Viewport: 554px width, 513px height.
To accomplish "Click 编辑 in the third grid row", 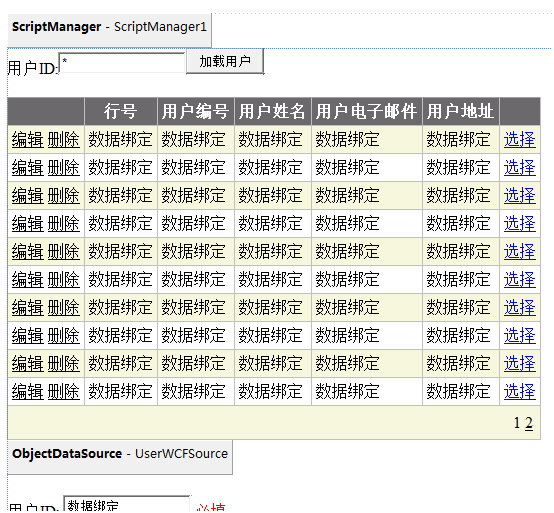I will (x=28, y=195).
